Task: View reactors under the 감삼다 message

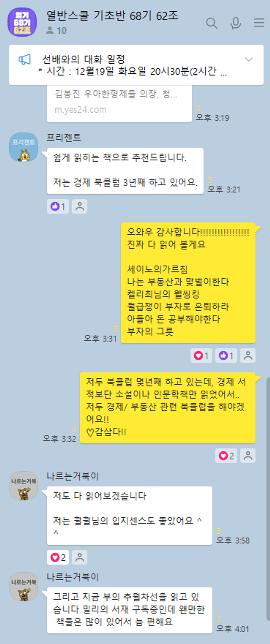Action: (248, 456)
